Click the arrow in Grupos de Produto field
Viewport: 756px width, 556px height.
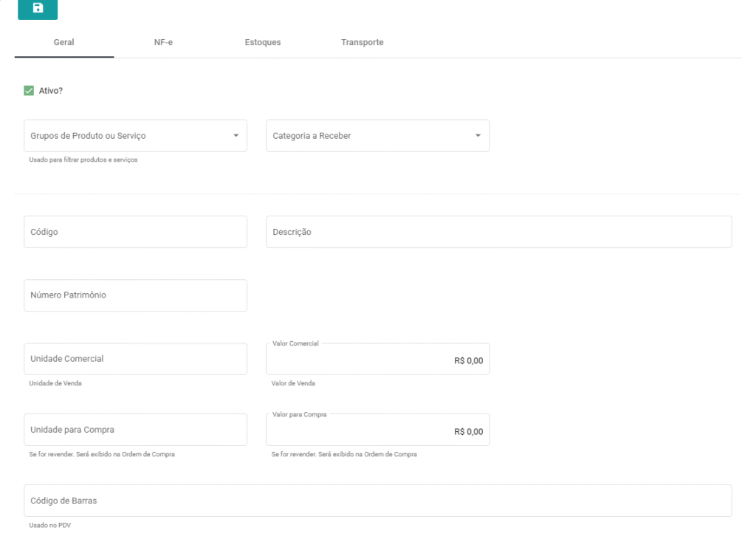coord(236,136)
